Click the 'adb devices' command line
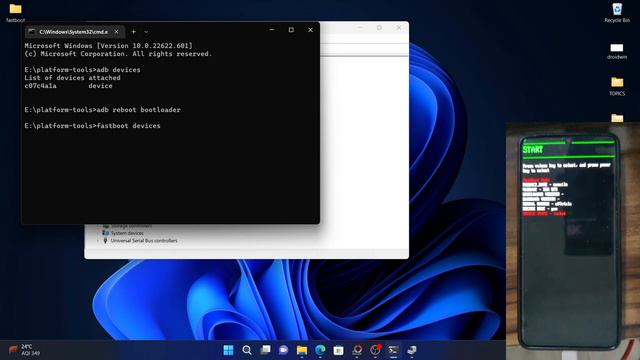The width and height of the screenshot is (640, 360). tap(82, 70)
